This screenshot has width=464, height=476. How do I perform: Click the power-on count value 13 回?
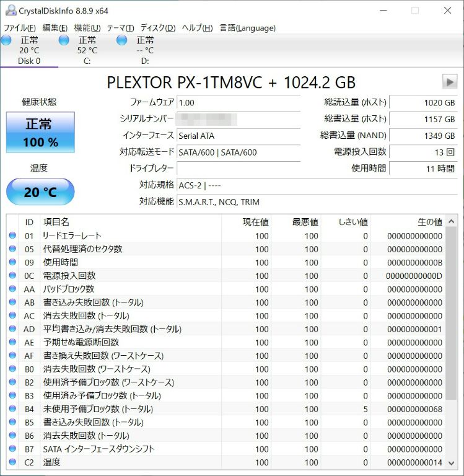423,152
